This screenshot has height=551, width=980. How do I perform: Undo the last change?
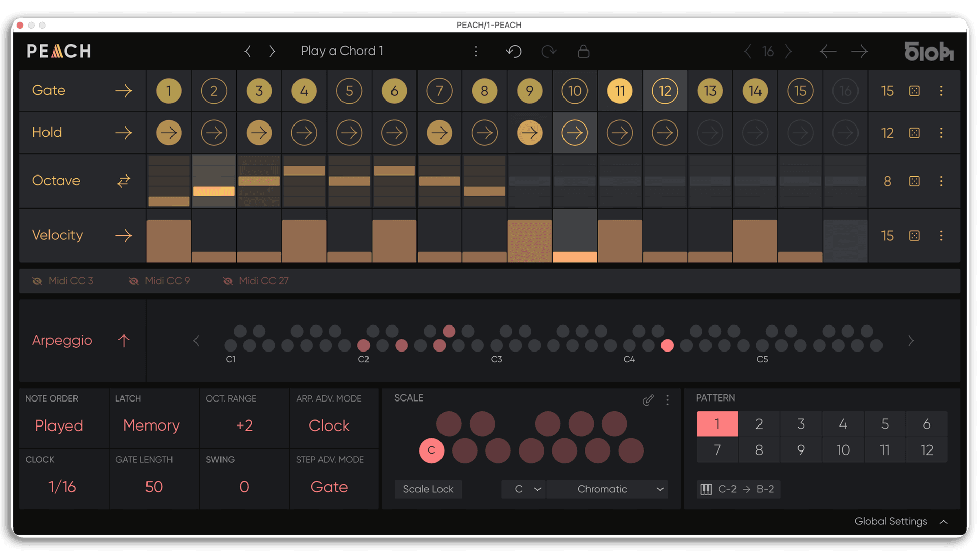coord(514,51)
